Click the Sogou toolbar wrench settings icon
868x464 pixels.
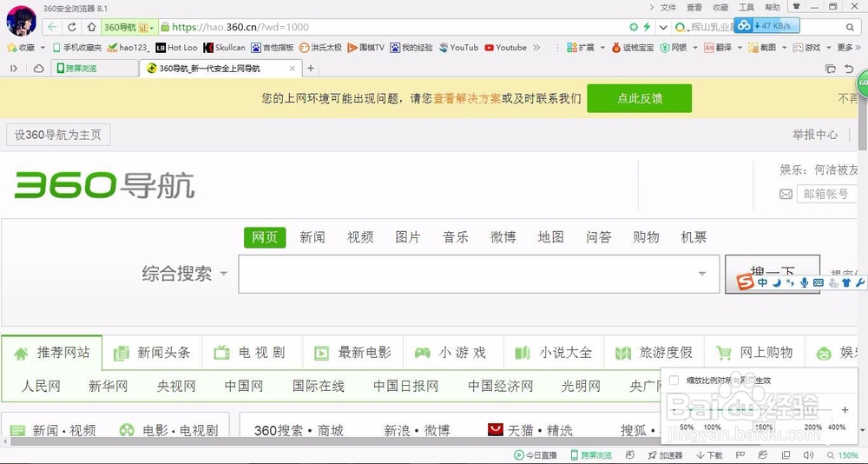pos(859,282)
